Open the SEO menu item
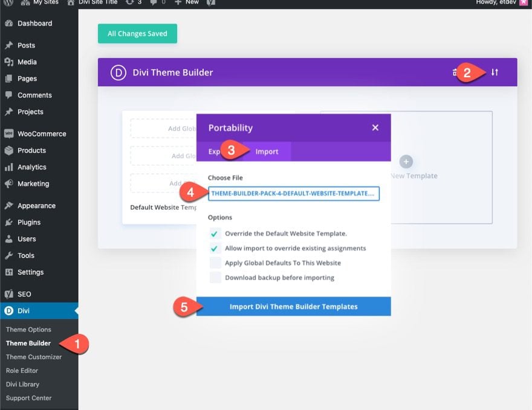Screen dimensions: 532x410 tap(24, 294)
